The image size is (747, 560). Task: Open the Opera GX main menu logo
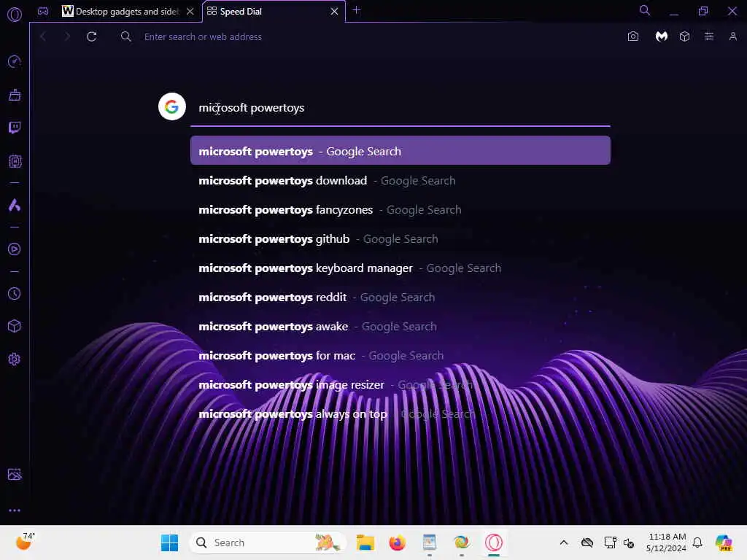(x=15, y=15)
